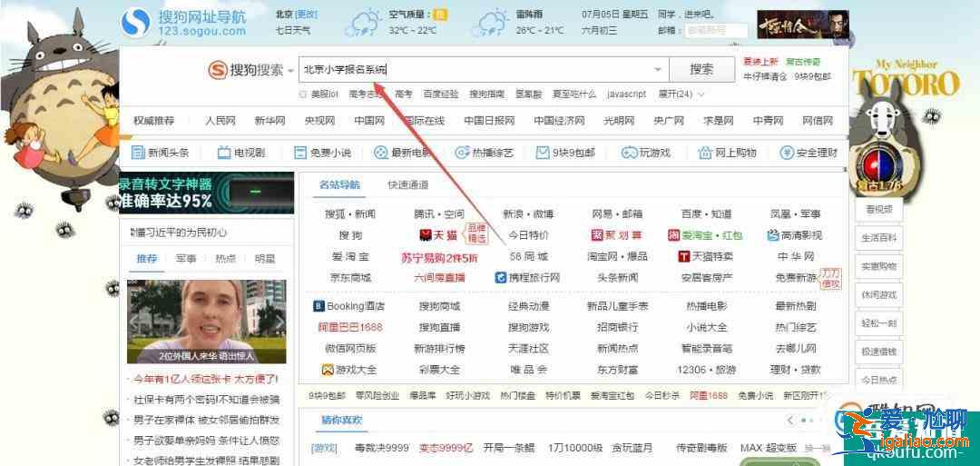Click the 游戏大全 yellow icon

click(x=327, y=370)
